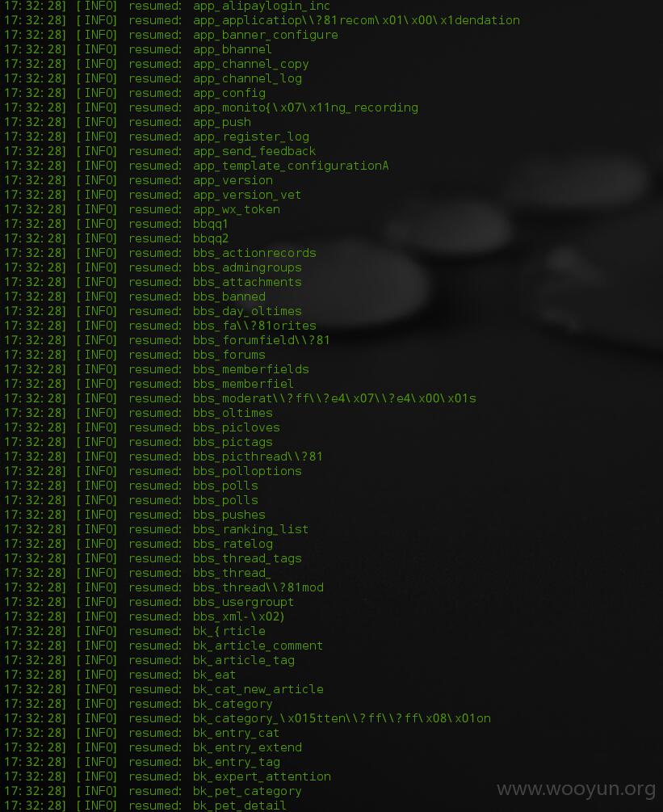Select the bbs_thread_tags entry
663x812 pixels.
coord(247,558)
